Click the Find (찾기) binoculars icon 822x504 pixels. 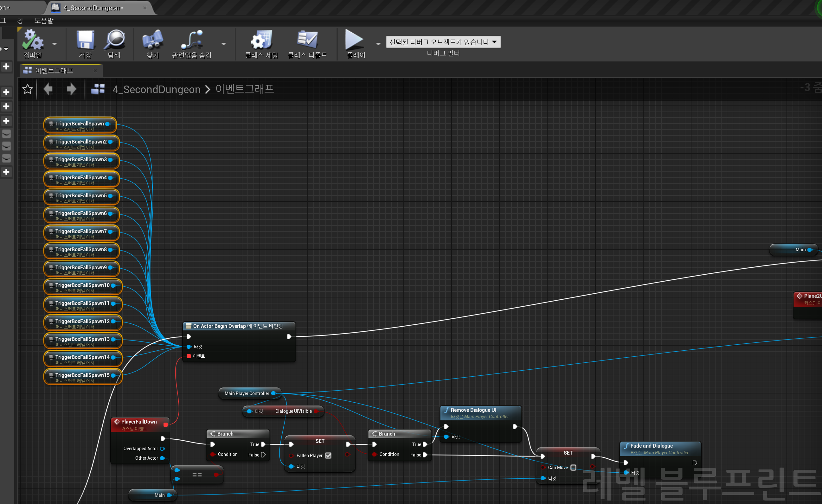click(153, 40)
